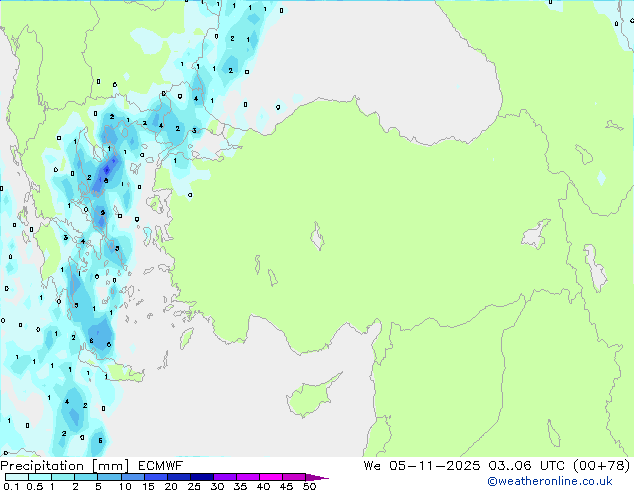Click the '50' legend value

pos(310,486)
